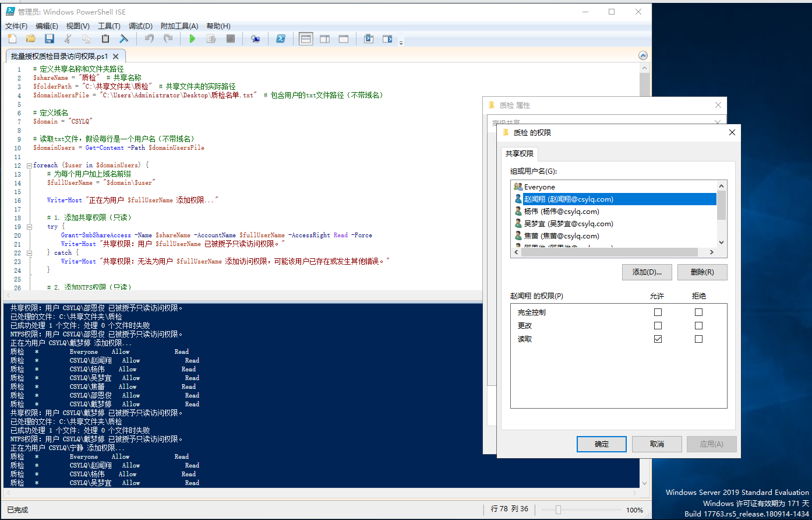
Task: Click the Undo arrow icon
Action: (149, 39)
